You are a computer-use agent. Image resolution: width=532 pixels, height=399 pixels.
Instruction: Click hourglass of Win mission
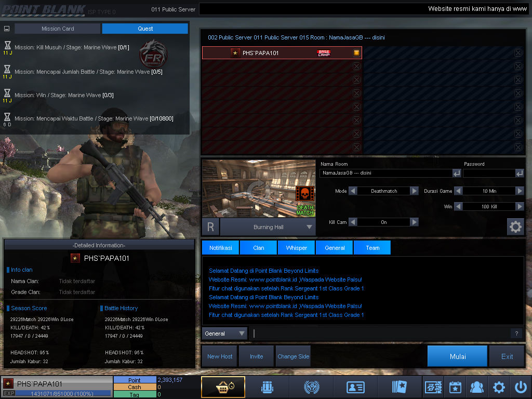(x=7, y=93)
